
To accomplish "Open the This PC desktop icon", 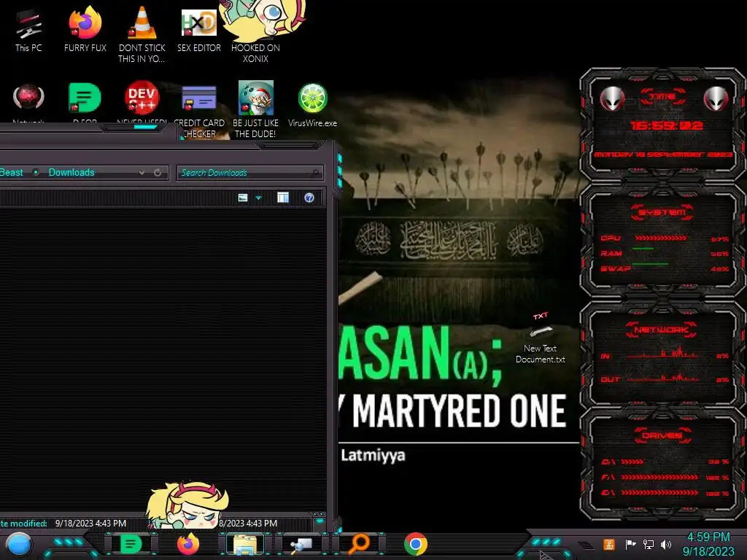I will point(28,31).
